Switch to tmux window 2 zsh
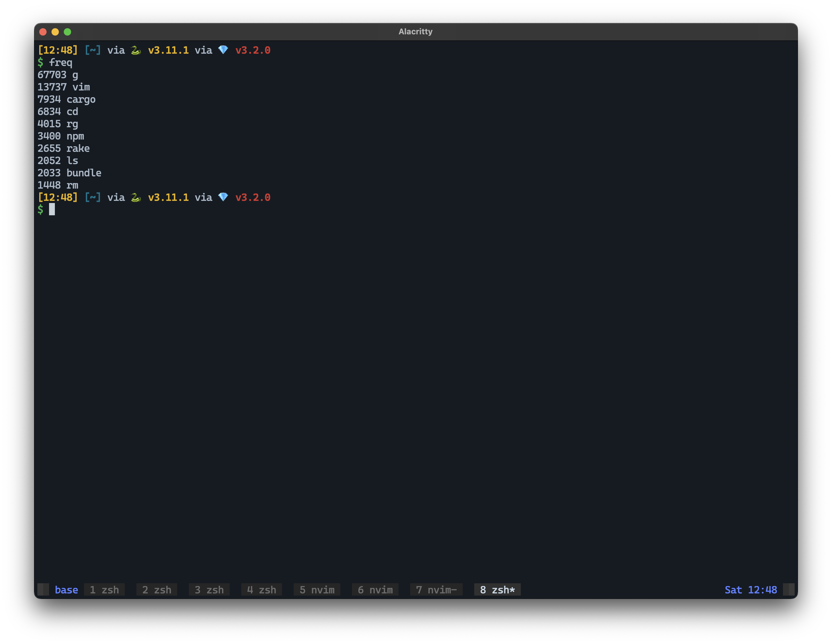This screenshot has height=644, width=832. [x=157, y=590]
